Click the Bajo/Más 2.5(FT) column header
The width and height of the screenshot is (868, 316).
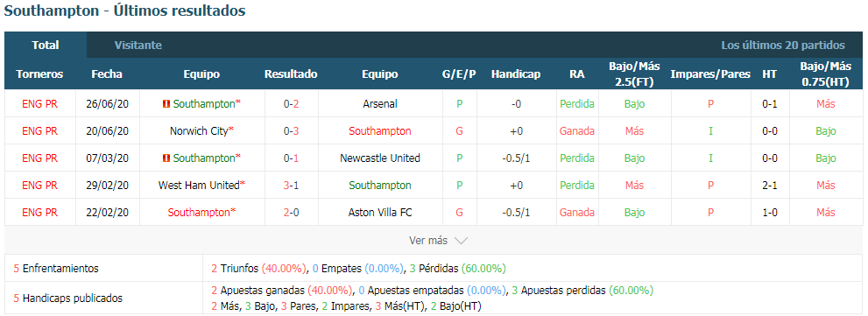[x=634, y=74]
